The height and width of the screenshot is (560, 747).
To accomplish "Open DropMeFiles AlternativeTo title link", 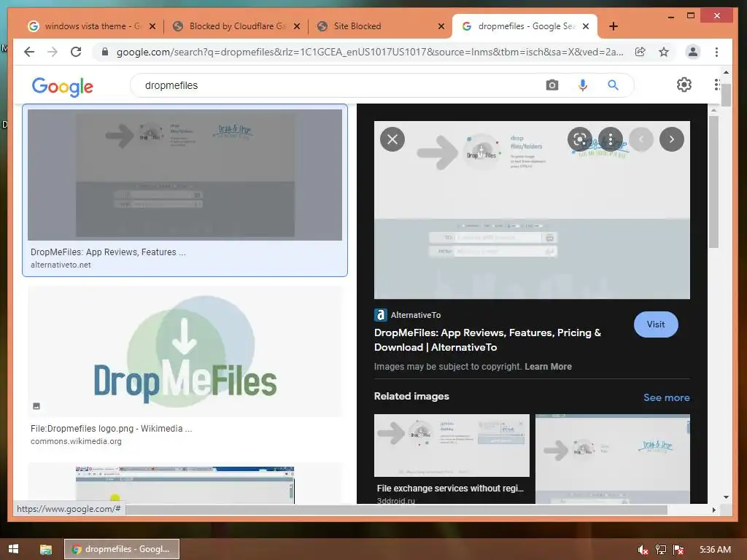I will 487,340.
